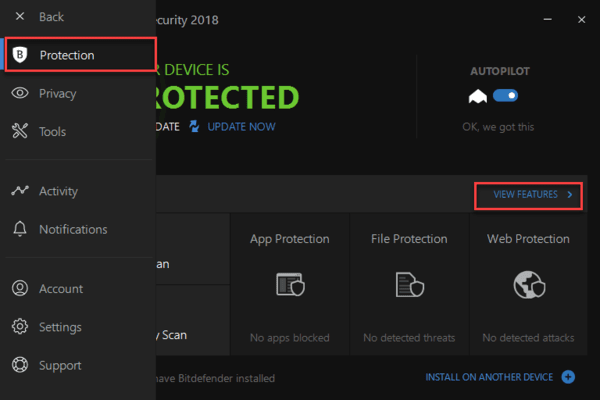
Task: Click the 'No apps blocked' status text
Action: click(290, 338)
